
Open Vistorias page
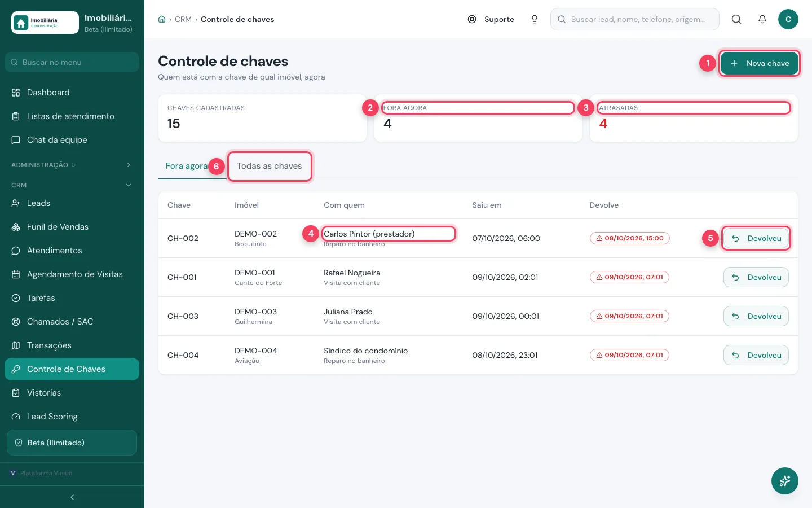click(x=72, y=393)
